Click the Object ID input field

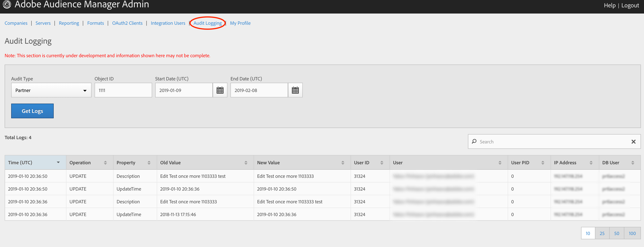123,90
